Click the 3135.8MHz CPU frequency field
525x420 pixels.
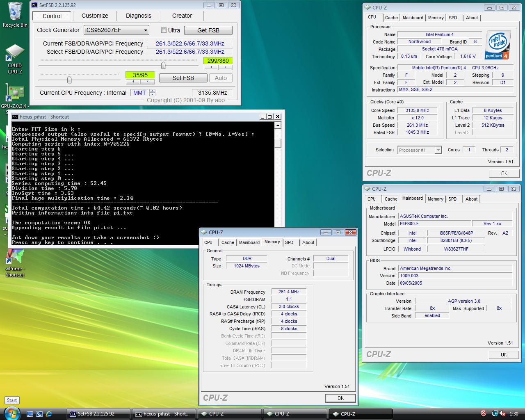212,93
